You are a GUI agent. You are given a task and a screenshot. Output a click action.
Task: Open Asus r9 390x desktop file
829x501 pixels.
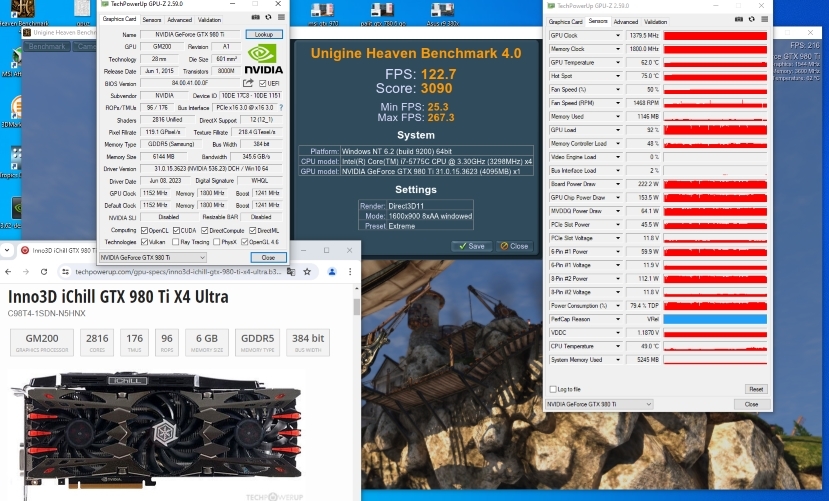point(443,14)
